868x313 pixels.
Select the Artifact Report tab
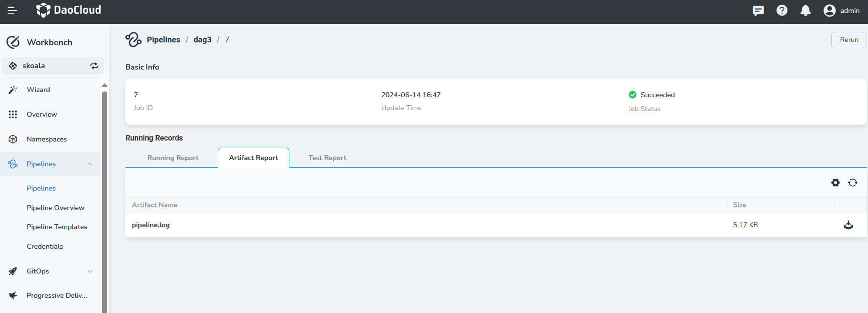[x=253, y=158]
